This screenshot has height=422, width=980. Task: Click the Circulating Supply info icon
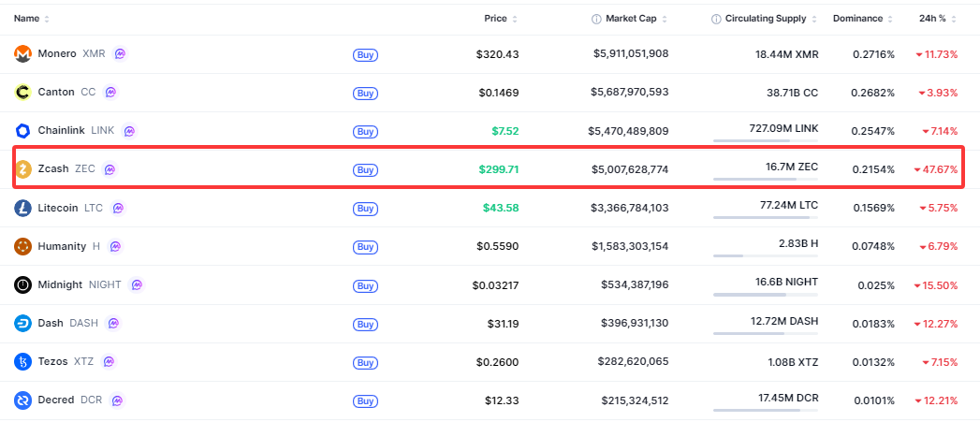716,19
